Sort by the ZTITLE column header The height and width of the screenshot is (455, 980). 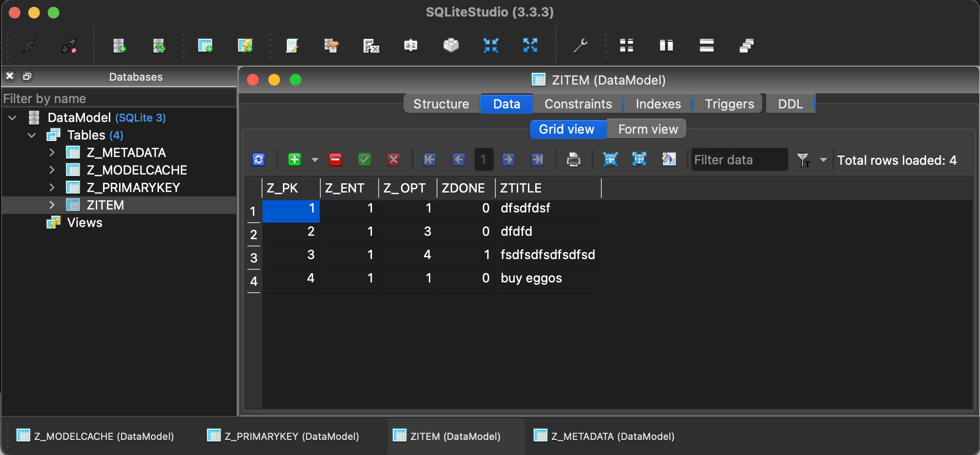coord(548,188)
